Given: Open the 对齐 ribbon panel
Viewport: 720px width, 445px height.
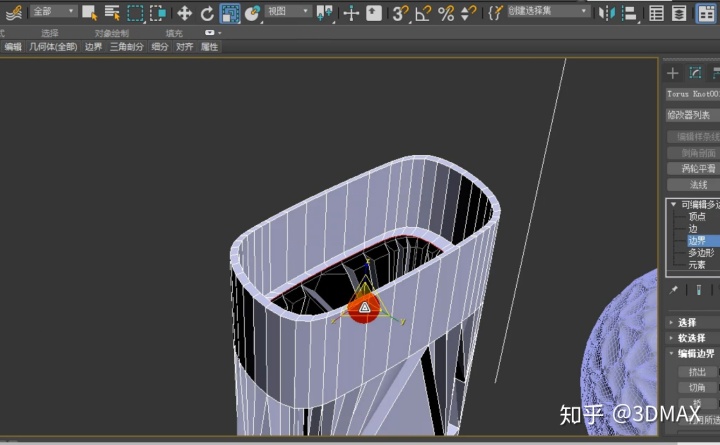Looking at the screenshot, I should click(185, 47).
